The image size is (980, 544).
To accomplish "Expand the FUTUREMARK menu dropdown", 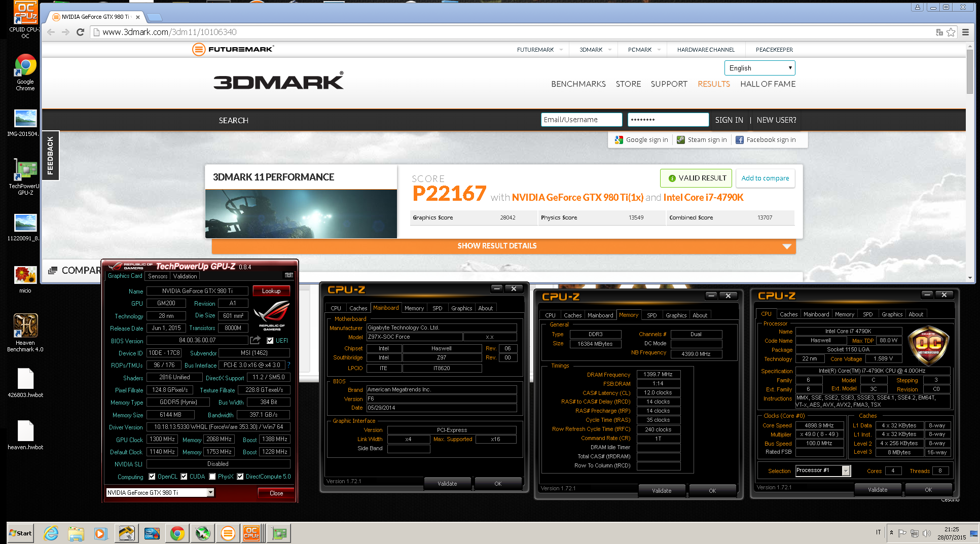I will [561, 50].
